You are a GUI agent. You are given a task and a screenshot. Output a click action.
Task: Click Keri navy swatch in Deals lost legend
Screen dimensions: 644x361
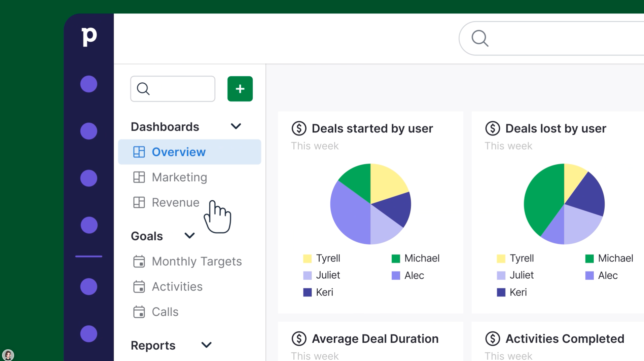coord(501,292)
